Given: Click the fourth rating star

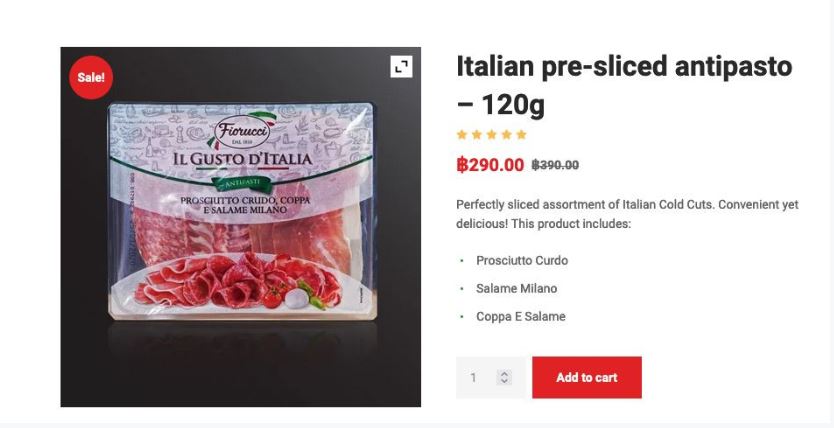Looking at the screenshot, I should (506, 135).
